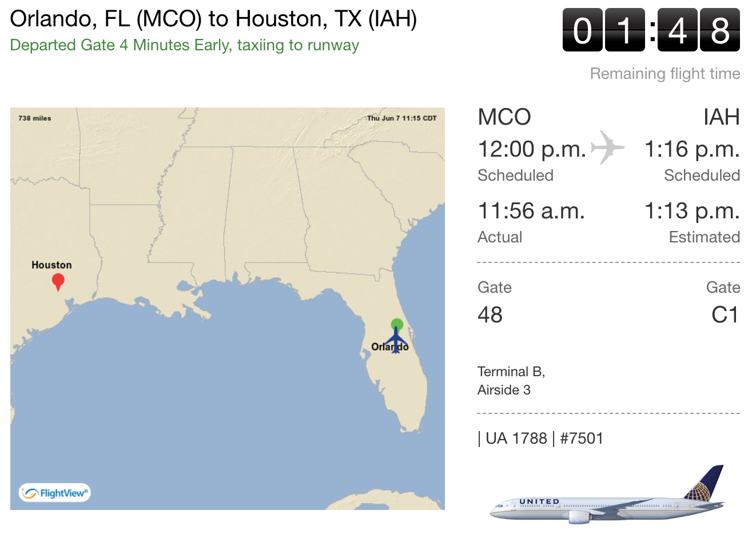Click the green Orlando origin dot
Image resolution: width=756 pixels, height=534 pixels.
[x=397, y=324]
